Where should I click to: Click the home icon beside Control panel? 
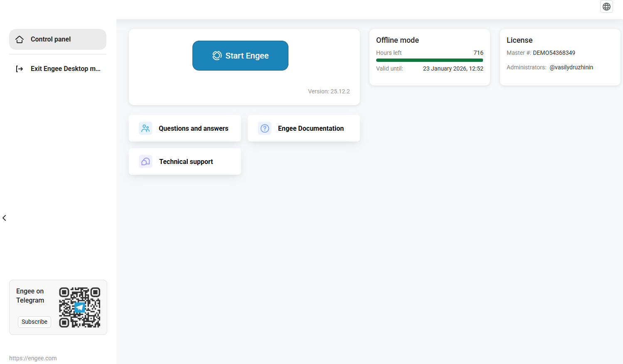[x=20, y=39]
